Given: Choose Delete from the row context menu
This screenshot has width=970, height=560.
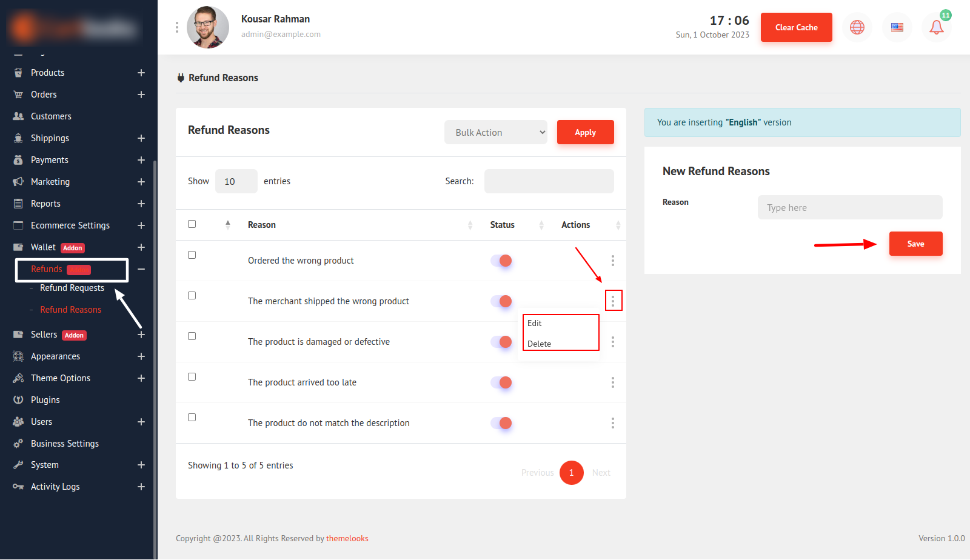Looking at the screenshot, I should click(x=539, y=344).
